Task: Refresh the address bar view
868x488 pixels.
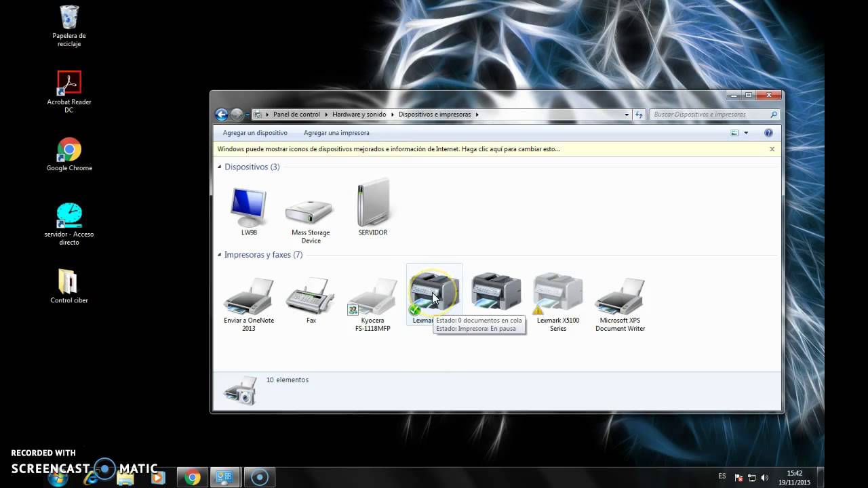Action: pyautogui.click(x=639, y=115)
